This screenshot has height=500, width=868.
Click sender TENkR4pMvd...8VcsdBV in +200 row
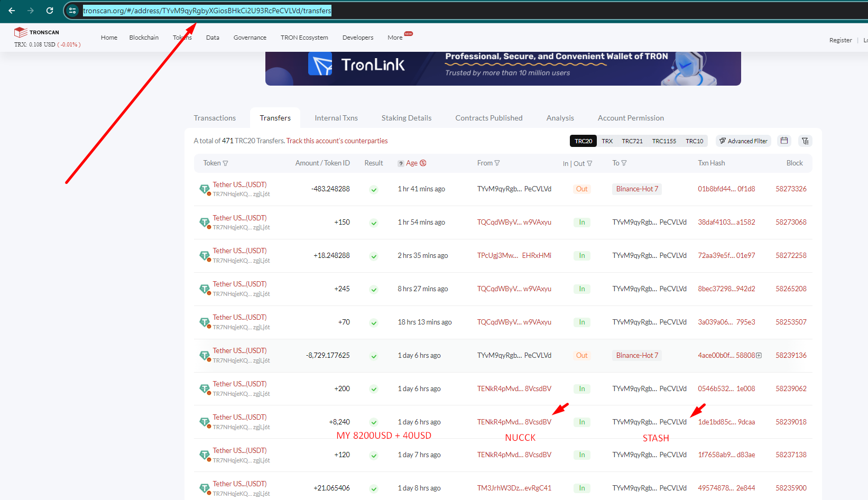[514, 389]
